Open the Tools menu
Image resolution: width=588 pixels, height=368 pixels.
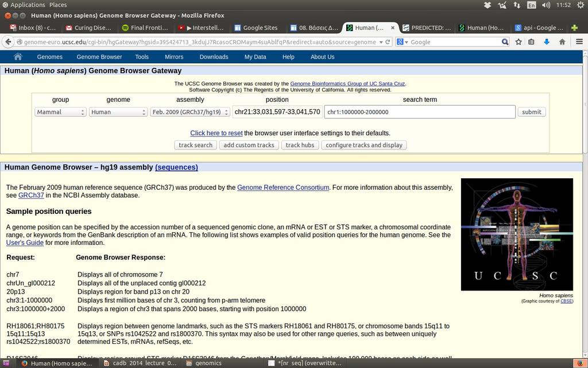point(142,57)
